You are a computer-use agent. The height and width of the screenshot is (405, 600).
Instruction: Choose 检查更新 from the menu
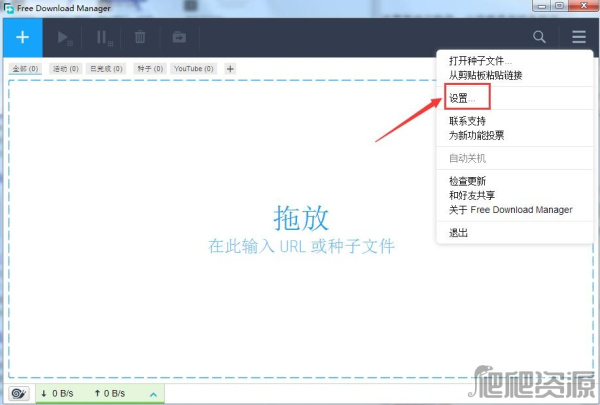click(x=467, y=181)
